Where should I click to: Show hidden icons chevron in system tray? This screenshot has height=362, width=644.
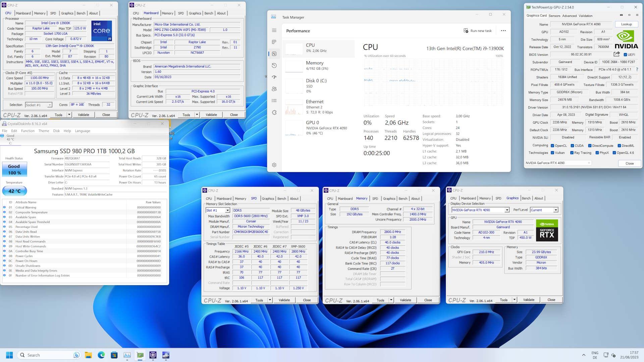pyautogui.click(x=584, y=355)
